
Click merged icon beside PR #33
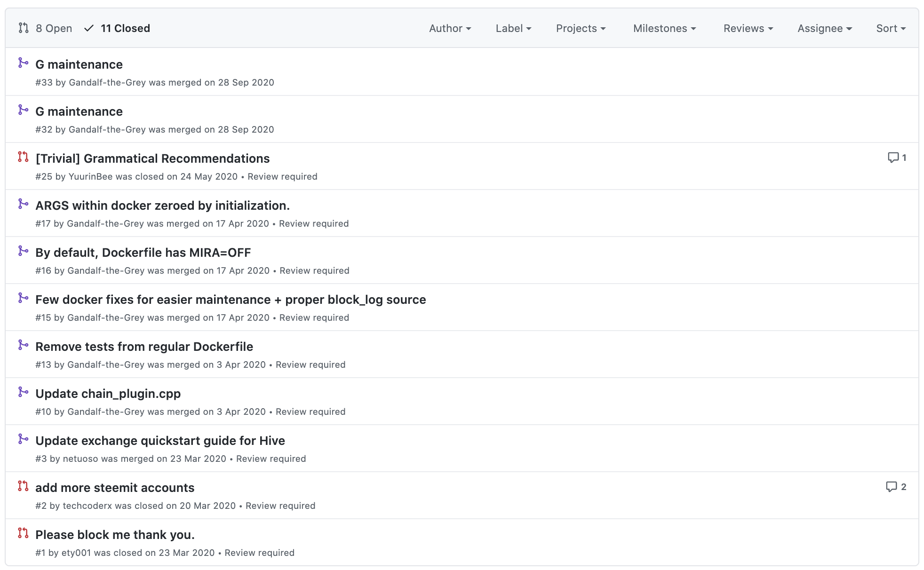(x=23, y=63)
